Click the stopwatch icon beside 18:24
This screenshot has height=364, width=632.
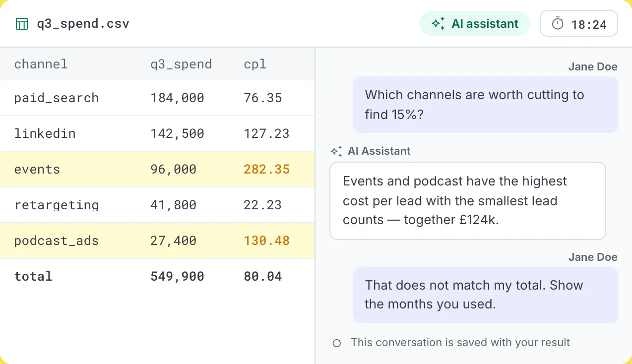pos(558,23)
